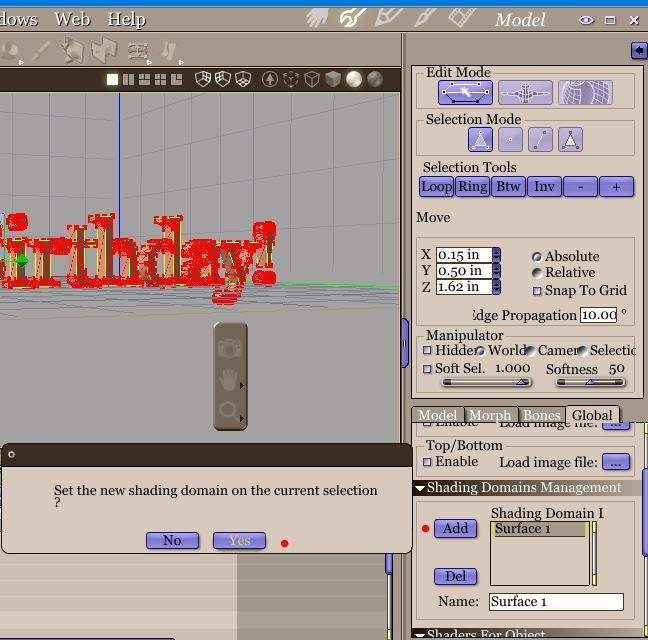Click the Edge Propagation value field
The image size is (648, 640).
pos(598,315)
